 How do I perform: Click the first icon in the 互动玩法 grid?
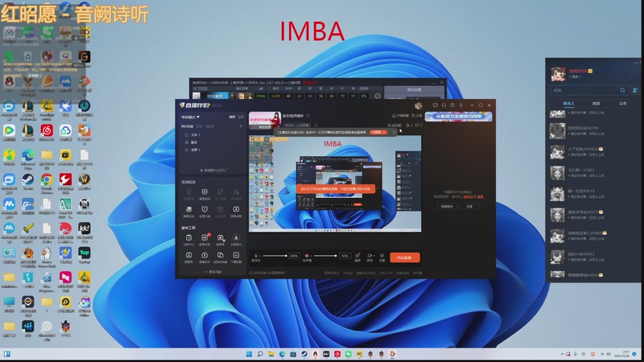[188, 193]
